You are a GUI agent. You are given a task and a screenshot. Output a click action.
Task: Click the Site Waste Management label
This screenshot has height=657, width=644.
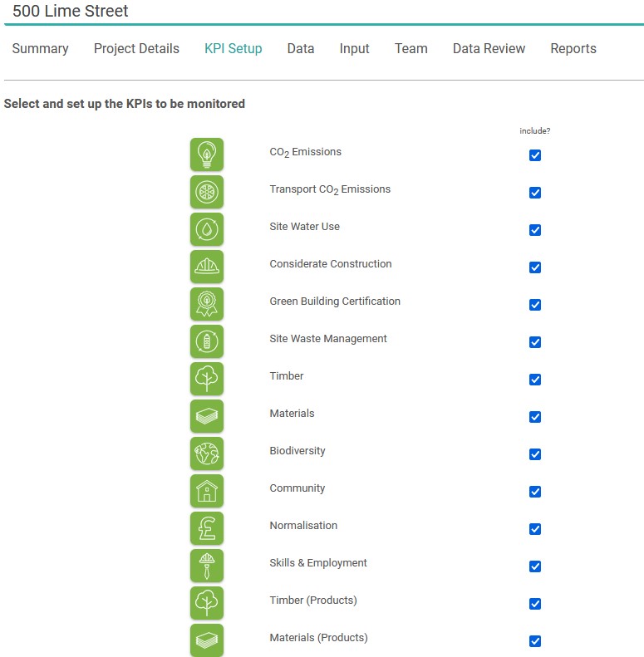click(x=328, y=339)
